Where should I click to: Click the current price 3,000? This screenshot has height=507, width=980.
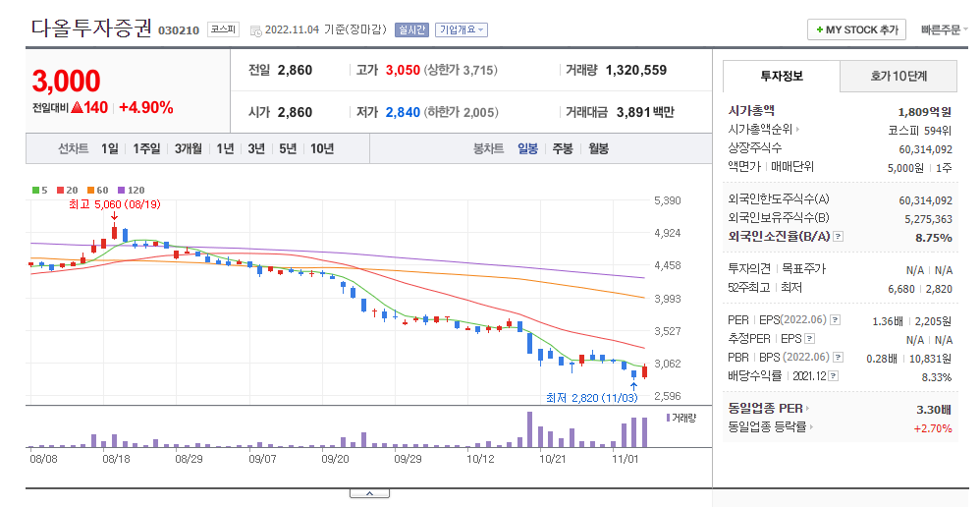click(x=66, y=82)
